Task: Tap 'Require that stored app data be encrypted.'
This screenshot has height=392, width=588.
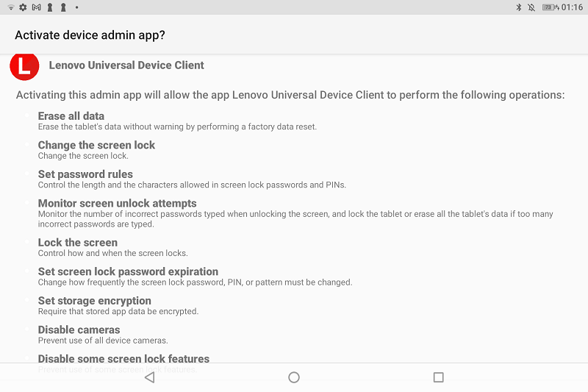Action: click(x=118, y=311)
